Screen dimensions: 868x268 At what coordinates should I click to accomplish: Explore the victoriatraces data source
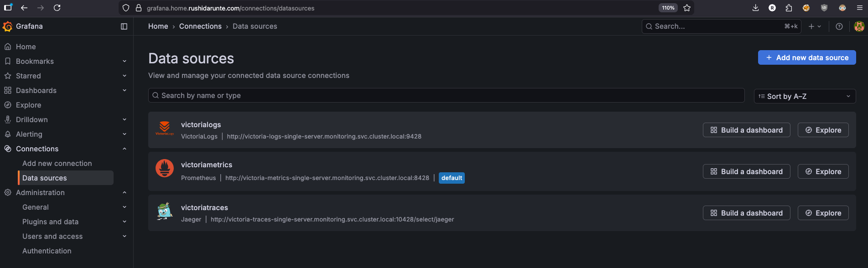pos(823,213)
